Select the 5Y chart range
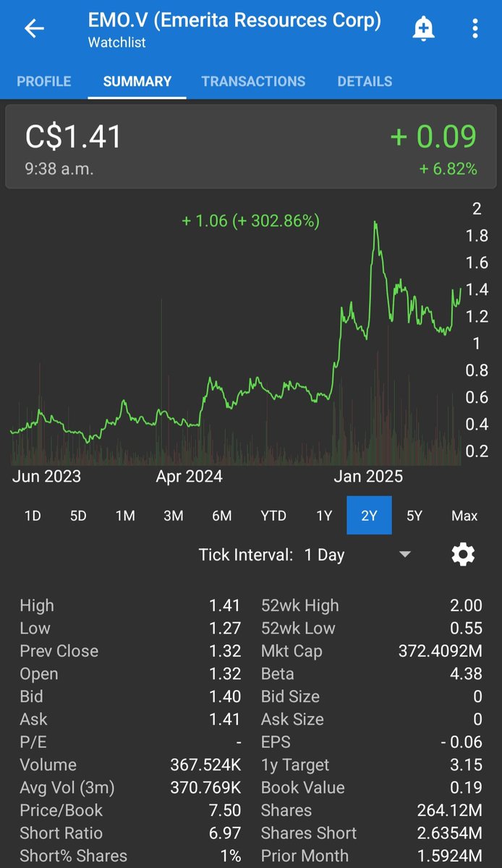The image size is (502, 868). tap(414, 516)
